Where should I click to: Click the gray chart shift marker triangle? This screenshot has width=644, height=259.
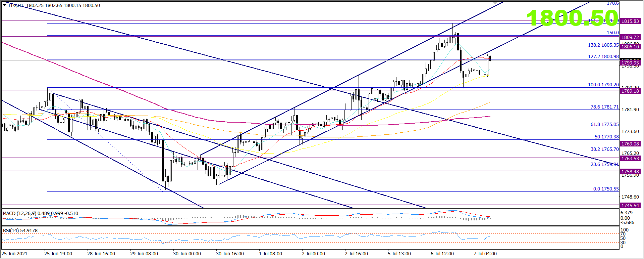tap(496, 3)
